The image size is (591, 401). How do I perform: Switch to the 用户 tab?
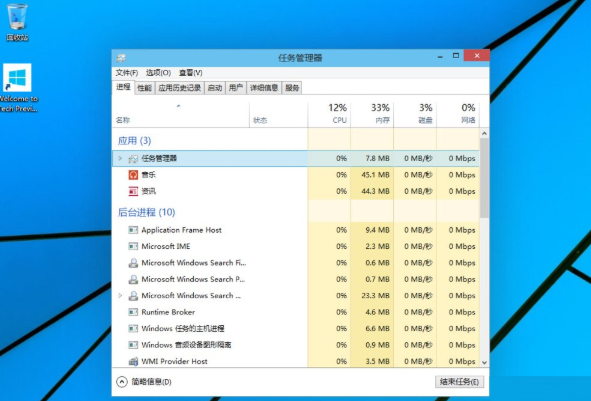(236, 88)
